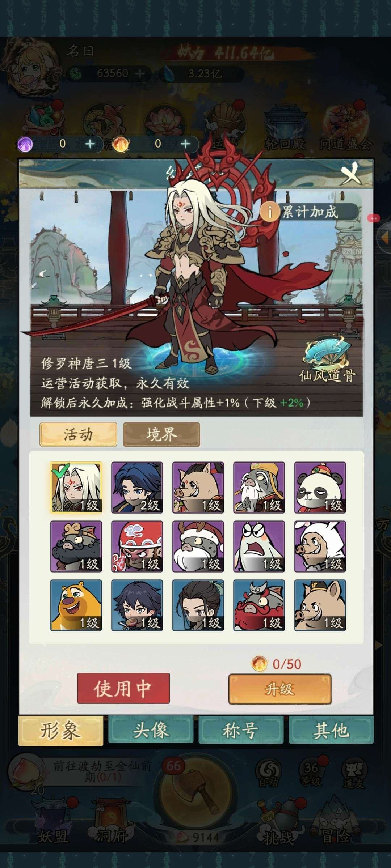Add flame orb currency with plus
Screen dimensions: 391x868
(x=185, y=144)
